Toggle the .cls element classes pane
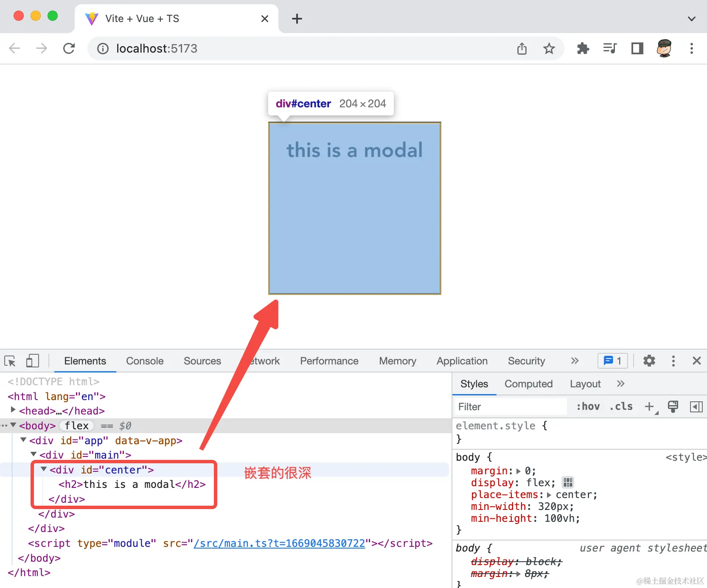The image size is (707, 588). pyautogui.click(x=621, y=406)
